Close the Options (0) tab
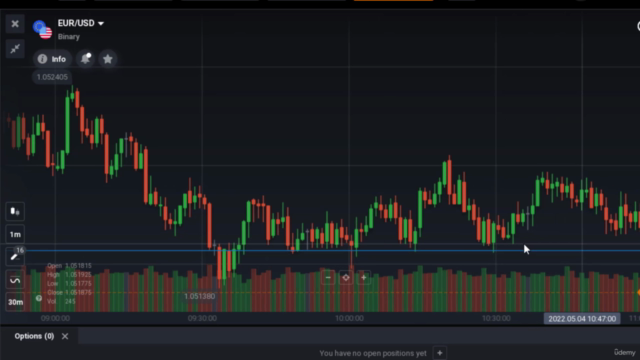Viewport: 640px width, 360px height. tap(65, 336)
